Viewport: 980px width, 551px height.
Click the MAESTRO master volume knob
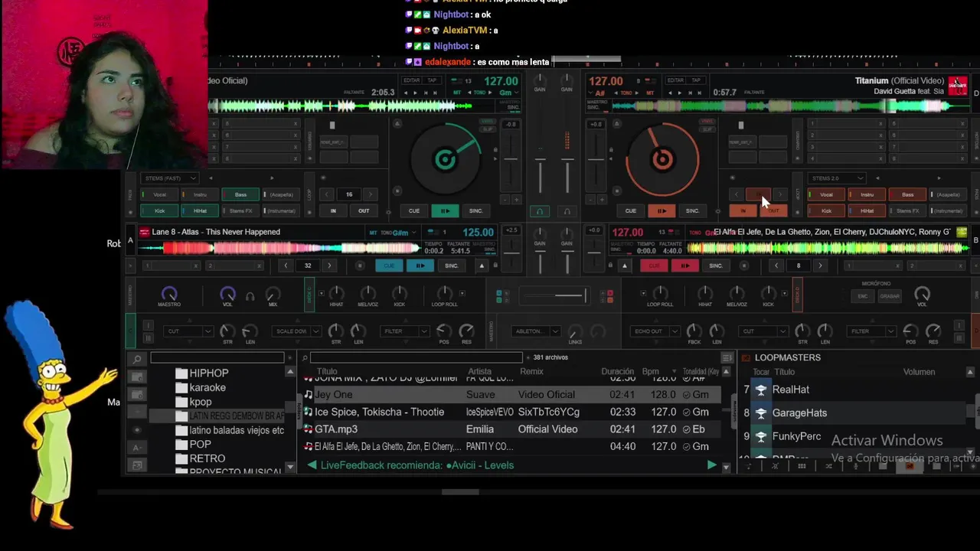(169, 293)
